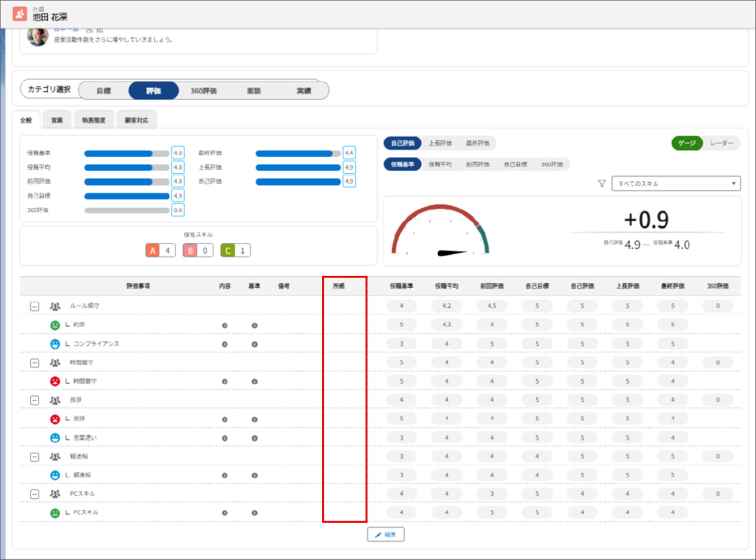Click the 編集 edit button

pyautogui.click(x=385, y=534)
